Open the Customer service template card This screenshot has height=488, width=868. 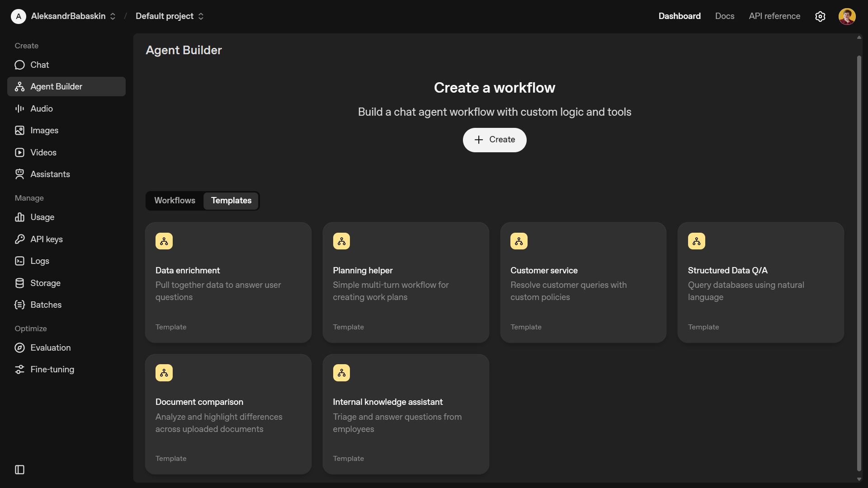(583, 282)
